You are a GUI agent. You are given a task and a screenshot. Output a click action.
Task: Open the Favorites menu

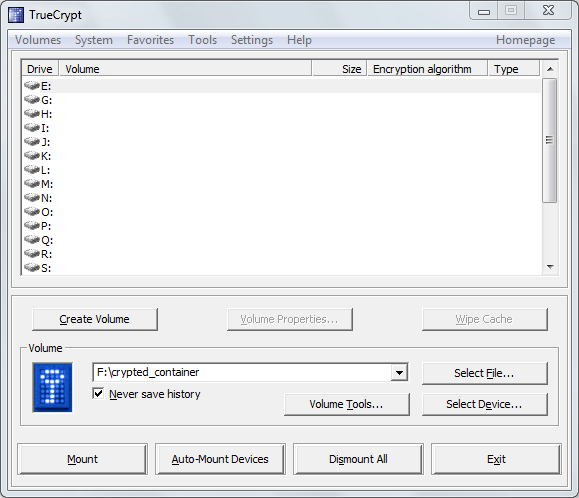coord(150,40)
